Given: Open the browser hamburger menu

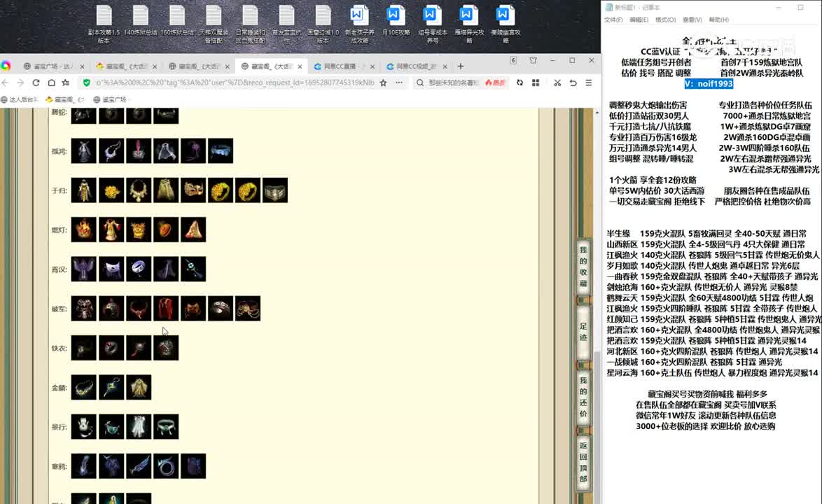Looking at the screenshot, I should click(x=589, y=83).
